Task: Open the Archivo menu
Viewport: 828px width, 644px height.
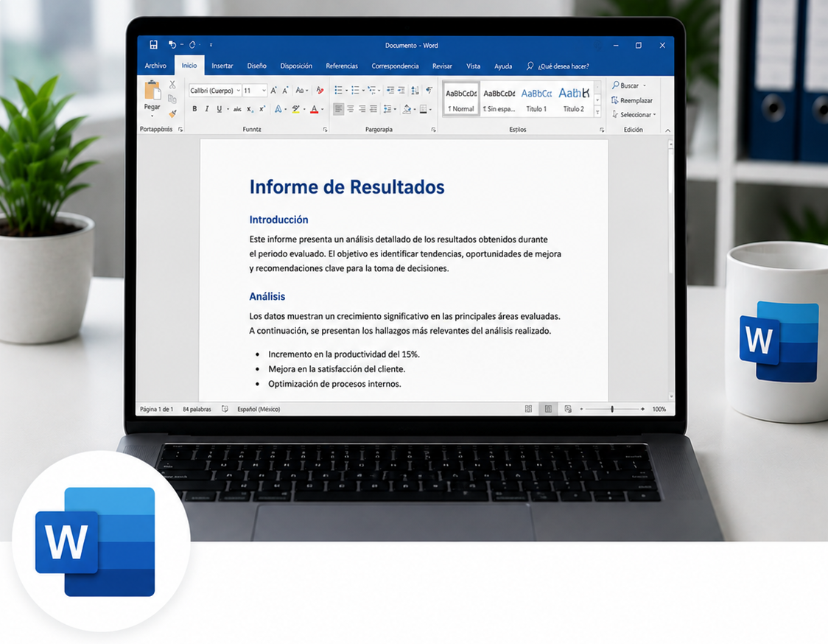Action: coord(155,66)
